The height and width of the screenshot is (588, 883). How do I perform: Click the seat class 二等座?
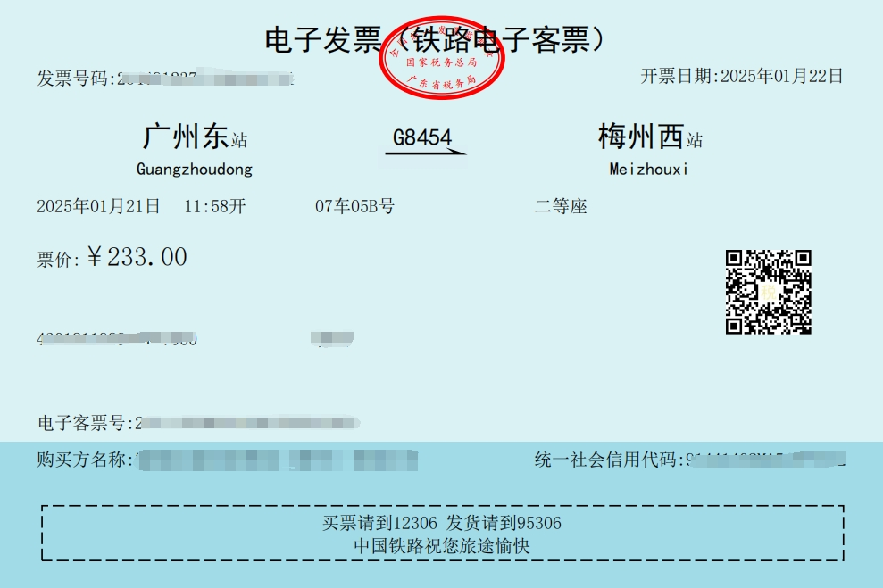561,206
